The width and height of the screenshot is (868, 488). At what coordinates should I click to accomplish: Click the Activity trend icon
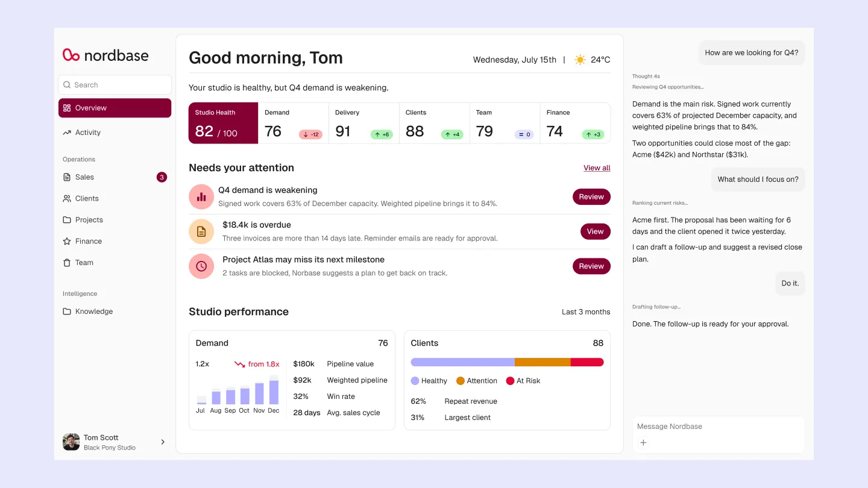point(67,133)
